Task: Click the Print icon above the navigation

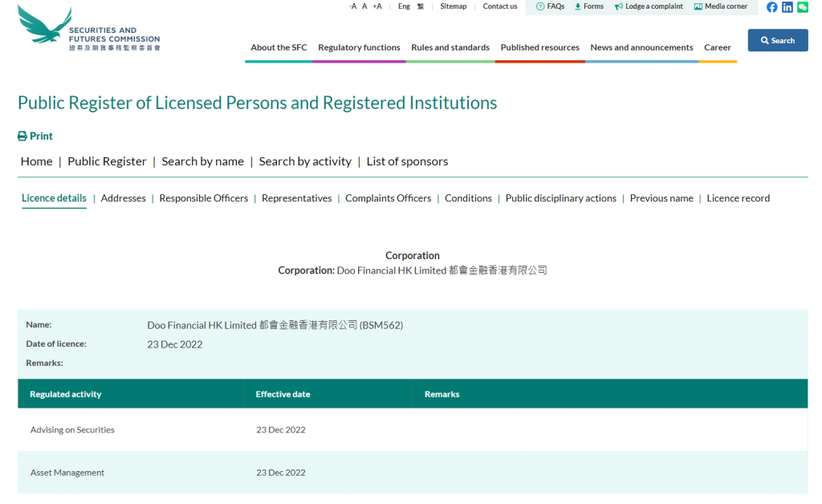Action: pyautogui.click(x=22, y=136)
